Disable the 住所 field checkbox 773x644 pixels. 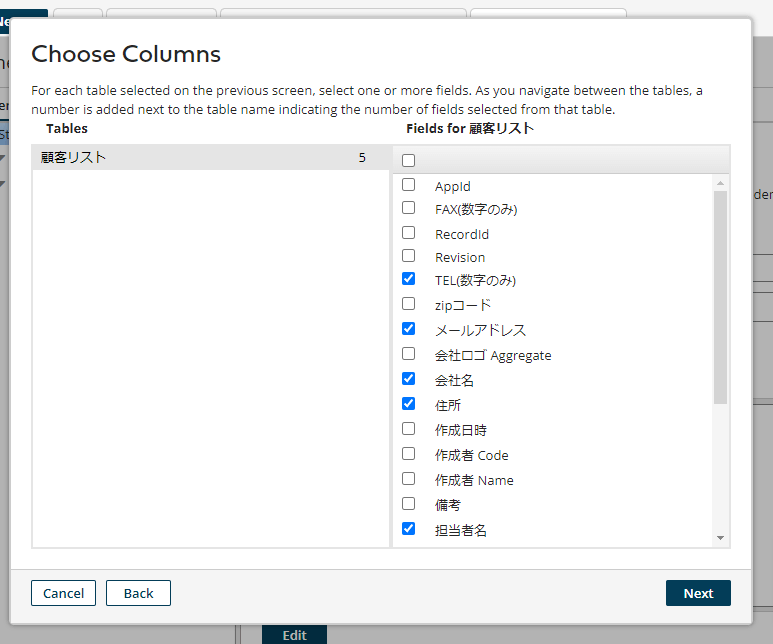pos(408,404)
